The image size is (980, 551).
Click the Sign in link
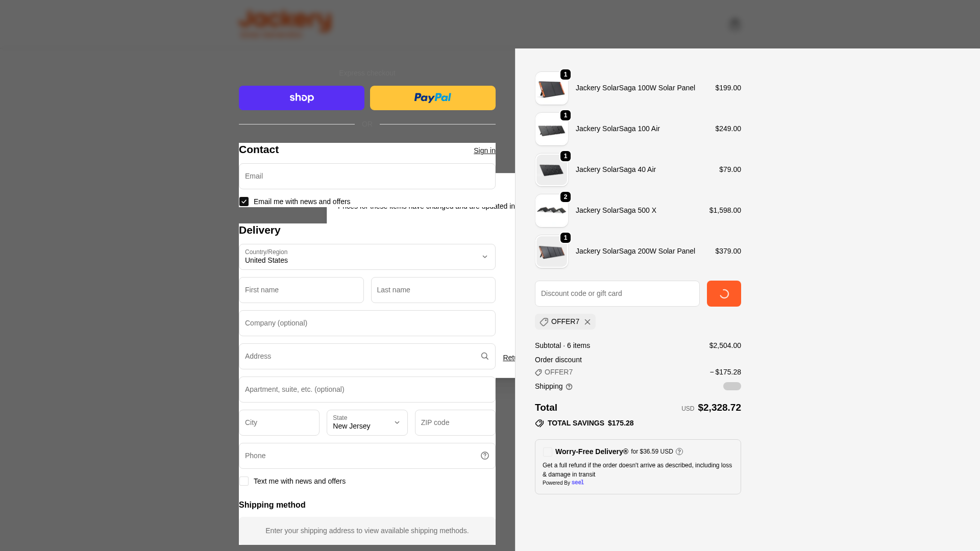[484, 151]
